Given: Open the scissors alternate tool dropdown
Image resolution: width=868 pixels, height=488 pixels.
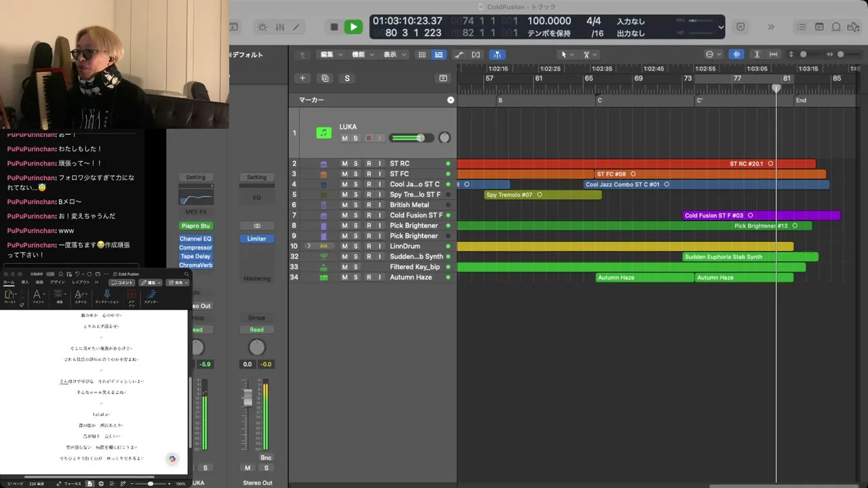Looking at the screenshot, I should pyautogui.click(x=590, y=55).
